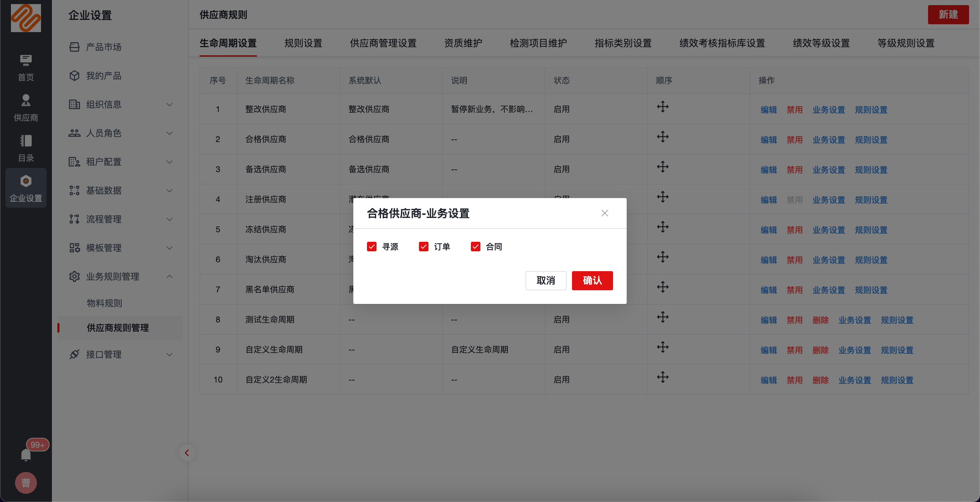The height and width of the screenshot is (502, 980).
Task: Uncheck the 寻源 checkbox
Action: (x=372, y=247)
